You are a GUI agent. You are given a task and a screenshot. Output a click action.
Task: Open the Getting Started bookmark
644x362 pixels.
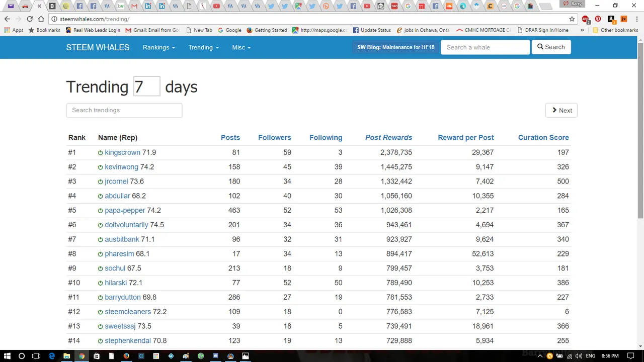[267, 30]
